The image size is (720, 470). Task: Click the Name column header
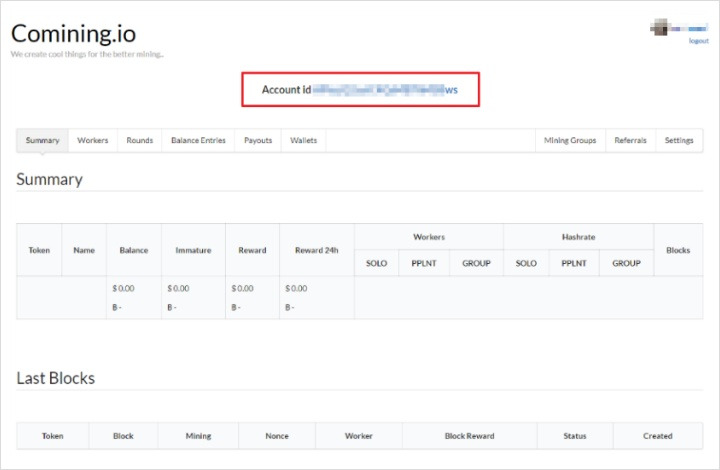point(84,250)
